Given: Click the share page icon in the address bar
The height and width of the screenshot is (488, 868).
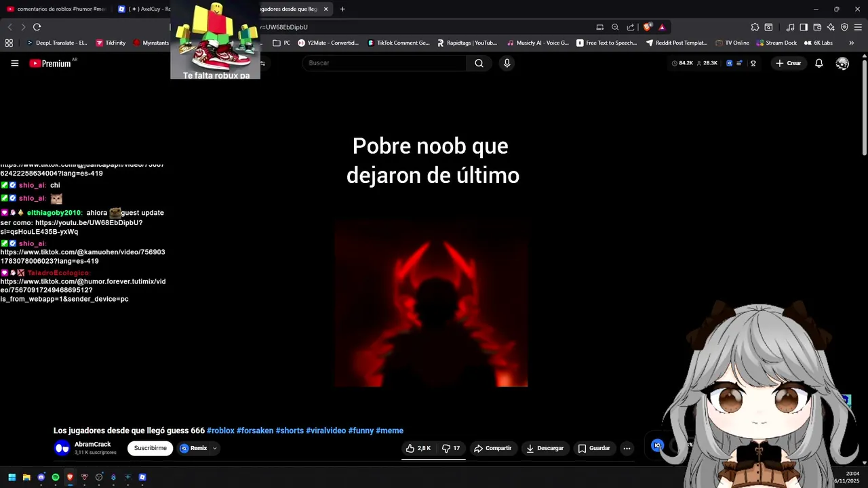Looking at the screenshot, I should coord(631,27).
